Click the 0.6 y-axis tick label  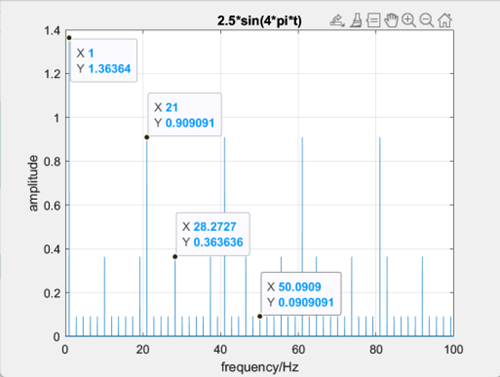(x=52, y=205)
